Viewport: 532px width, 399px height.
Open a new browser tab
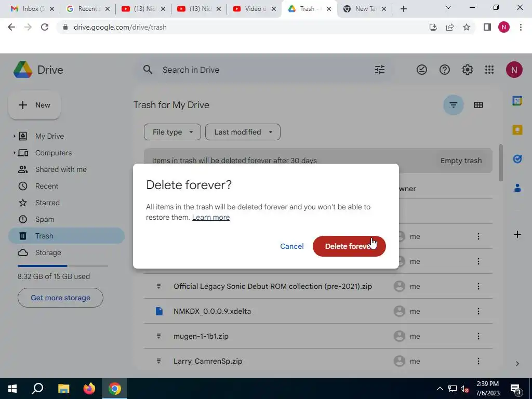403,9
